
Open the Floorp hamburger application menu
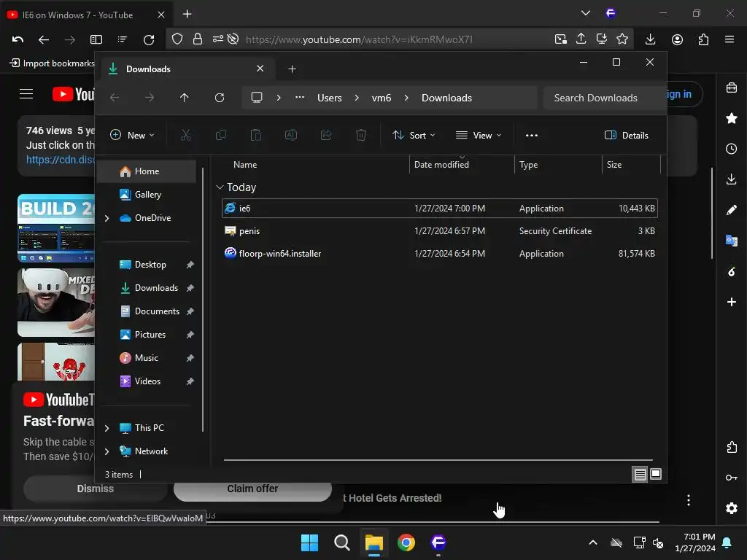click(729, 39)
